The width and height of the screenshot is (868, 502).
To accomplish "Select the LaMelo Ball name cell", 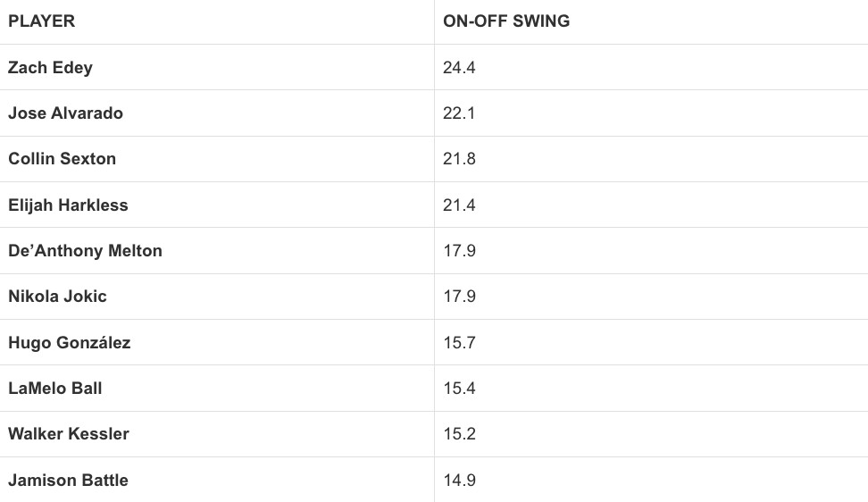I will coord(55,389).
